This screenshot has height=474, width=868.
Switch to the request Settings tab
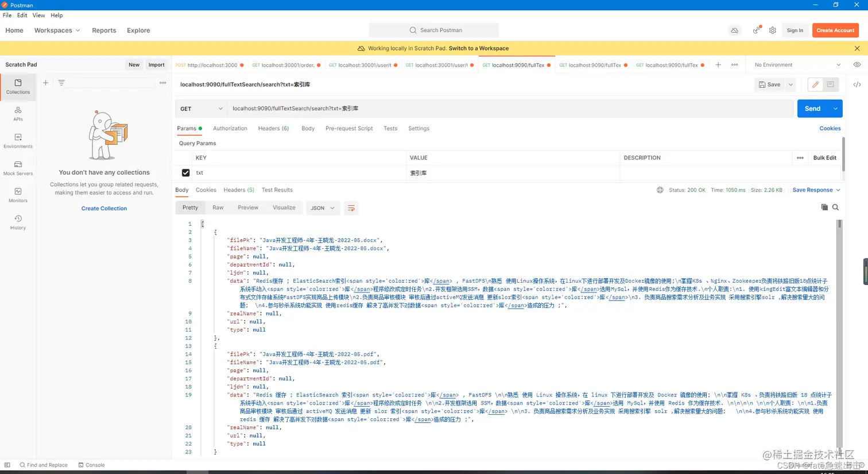[x=418, y=129]
